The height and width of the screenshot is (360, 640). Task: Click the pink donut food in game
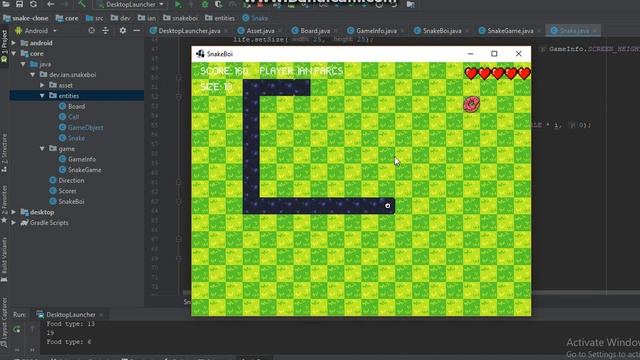coord(471,104)
